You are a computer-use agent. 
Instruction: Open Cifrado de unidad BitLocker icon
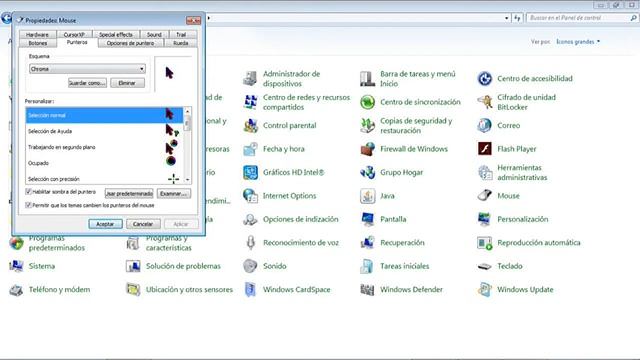484,102
